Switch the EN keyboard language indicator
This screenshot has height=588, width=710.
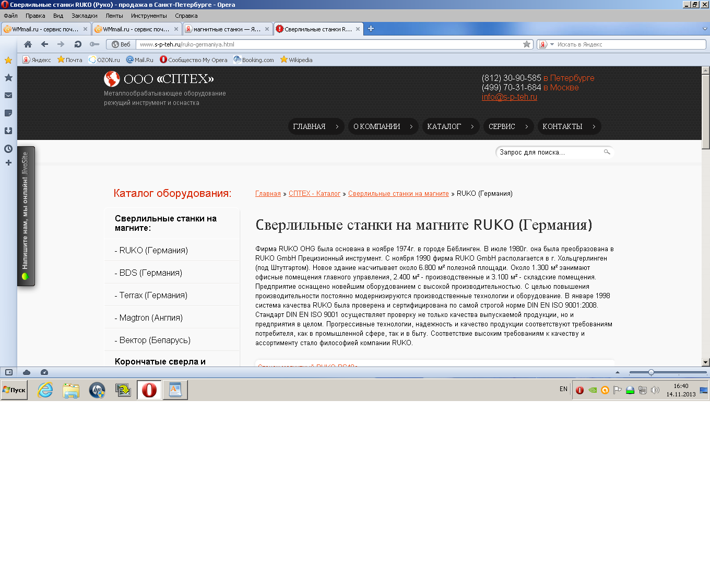click(x=563, y=389)
